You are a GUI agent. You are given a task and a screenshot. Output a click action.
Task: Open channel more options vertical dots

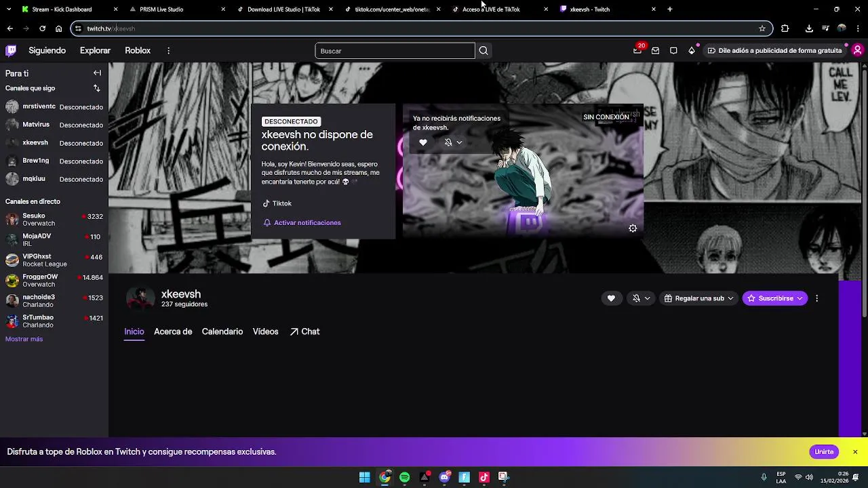point(816,298)
